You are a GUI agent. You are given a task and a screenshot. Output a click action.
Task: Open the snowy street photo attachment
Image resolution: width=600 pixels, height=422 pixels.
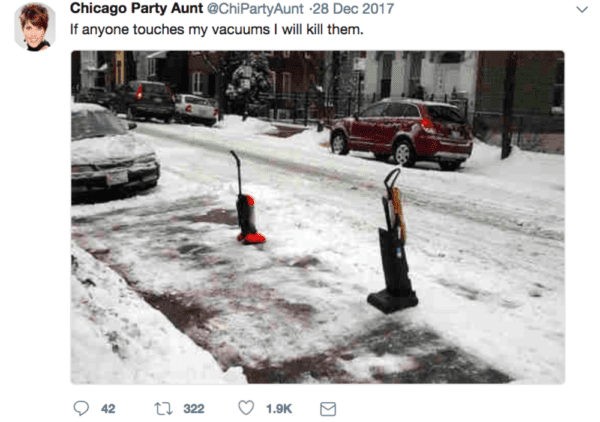click(x=318, y=217)
